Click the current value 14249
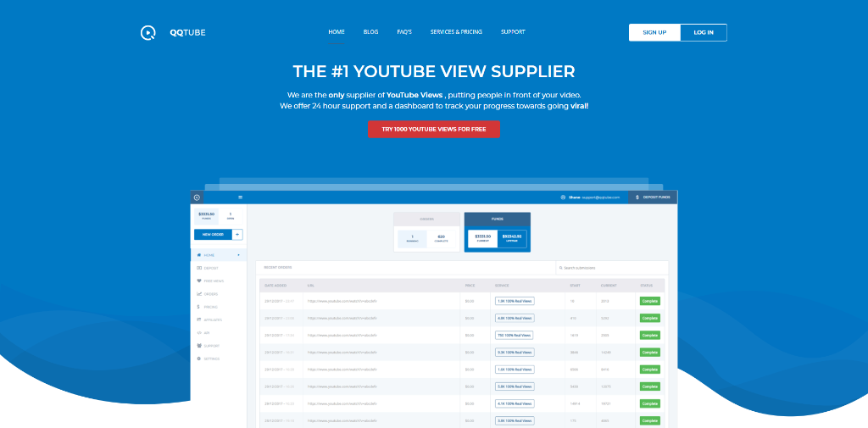The width and height of the screenshot is (868, 428). tap(607, 353)
